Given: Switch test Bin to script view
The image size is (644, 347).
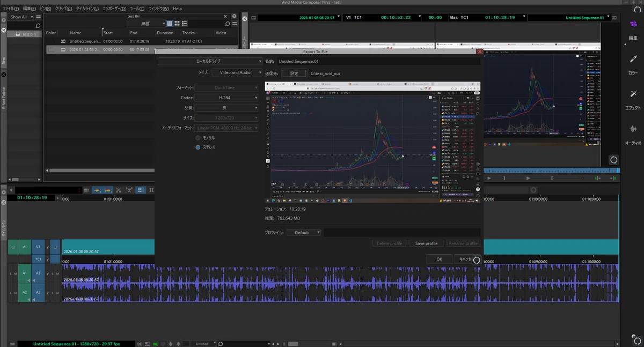Looking at the screenshot, I should [x=185, y=24].
